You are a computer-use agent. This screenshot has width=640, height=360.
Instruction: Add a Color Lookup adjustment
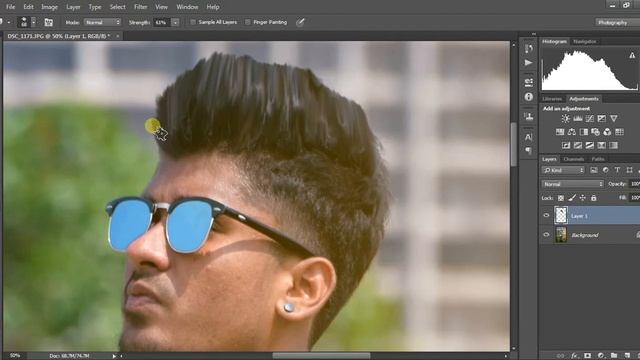[619, 132]
